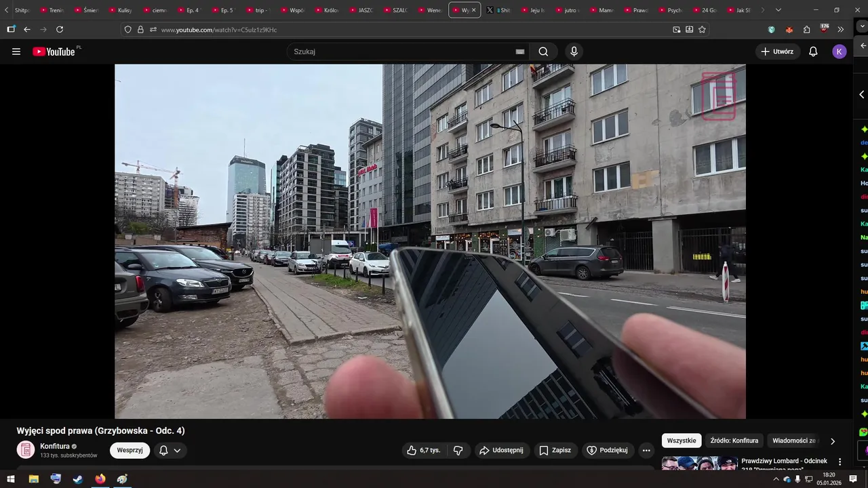The width and height of the screenshot is (868, 488).
Task: Reload the page with refresh icon
Action: click(x=60, y=29)
